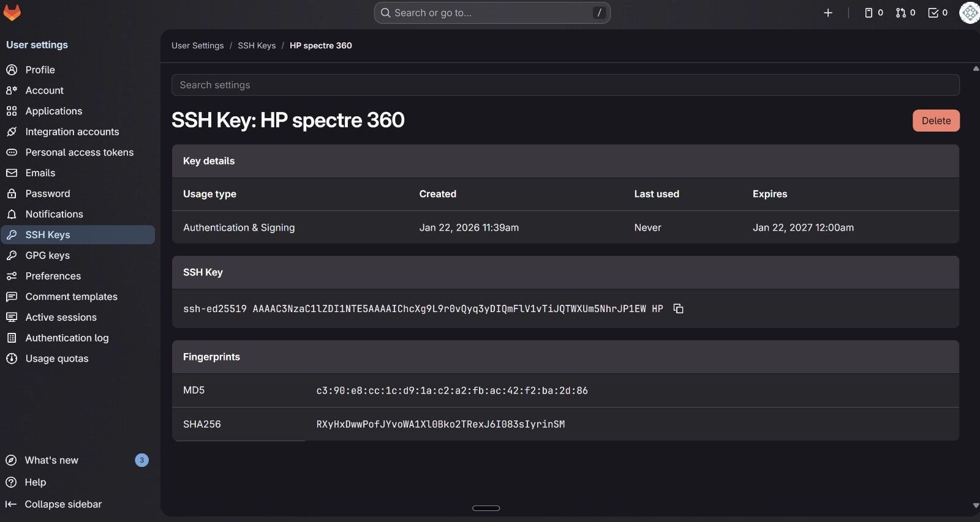The width and height of the screenshot is (980, 522).
Task: Click the Profile sidebar icon
Action: click(x=12, y=70)
